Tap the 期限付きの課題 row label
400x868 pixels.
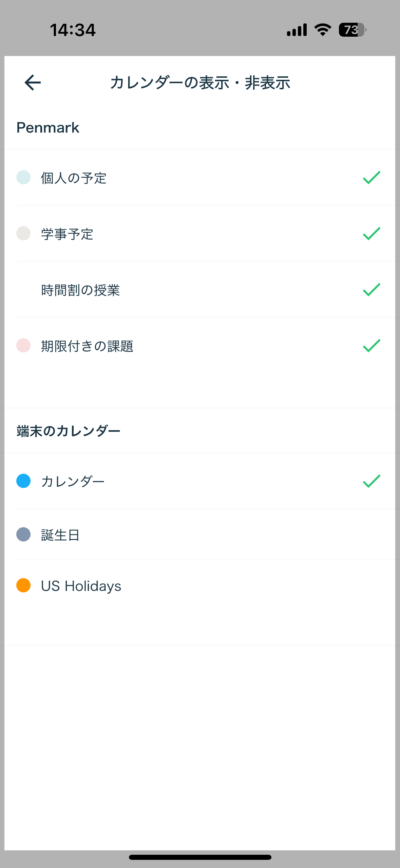[x=87, y=346]
